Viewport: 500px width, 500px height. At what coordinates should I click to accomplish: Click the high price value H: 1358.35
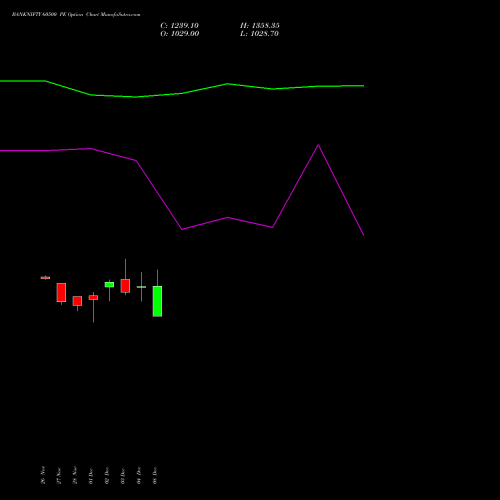(x=260, y=26)
